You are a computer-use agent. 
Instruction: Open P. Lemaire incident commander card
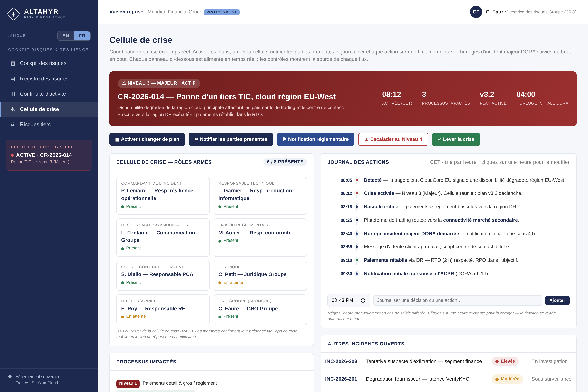pos(163,196)
